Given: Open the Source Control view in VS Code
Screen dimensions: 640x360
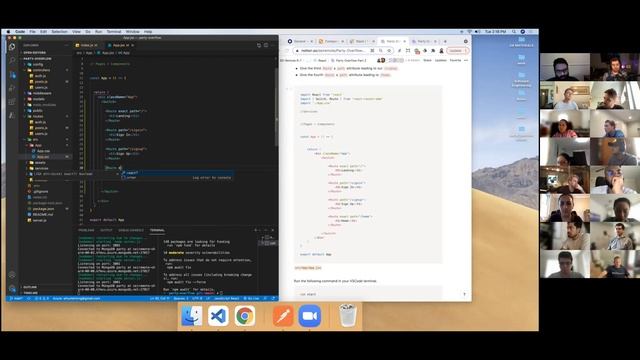Looking at the screenshot, I should pyautogui.click(x=12, y=75).
